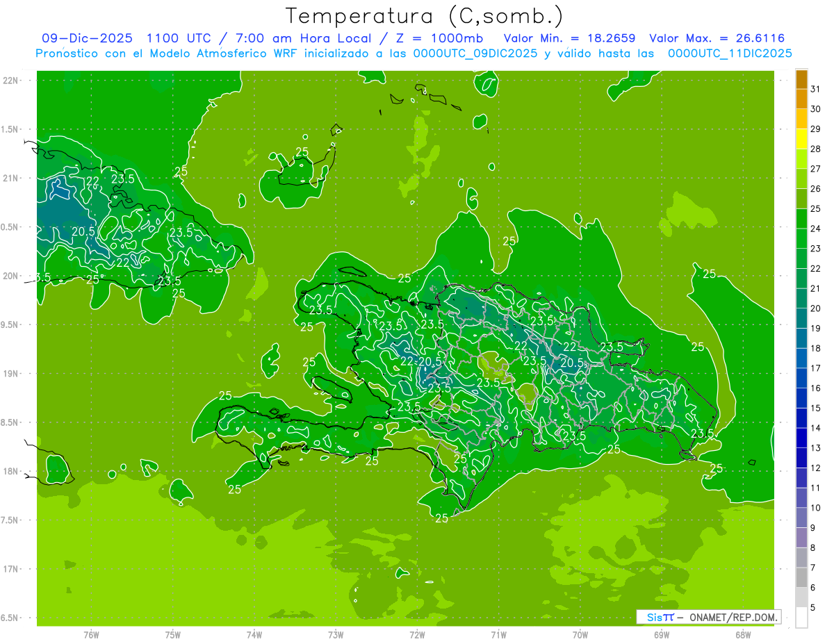
Task: Click the 'Temperatura (C,somb.)' map title
Action: [425, 17]
